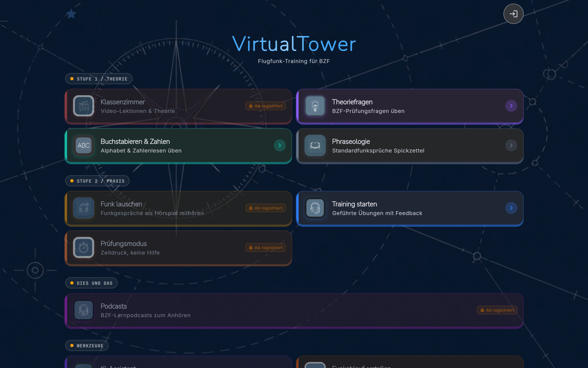The height and width of the screenshot is (368, 588).
Task: Click the login icon button
Action: [513, 14]
